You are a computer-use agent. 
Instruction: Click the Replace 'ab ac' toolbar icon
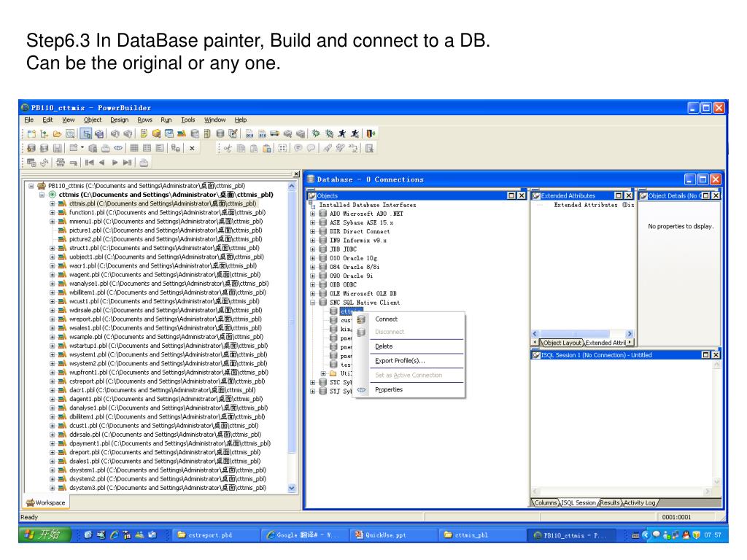353,148
